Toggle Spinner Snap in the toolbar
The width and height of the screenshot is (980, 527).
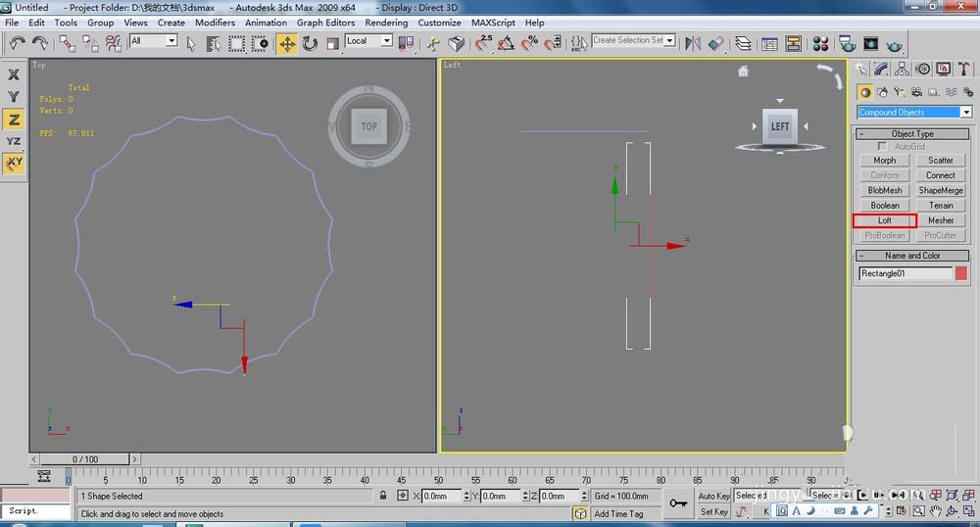[553, 43]
